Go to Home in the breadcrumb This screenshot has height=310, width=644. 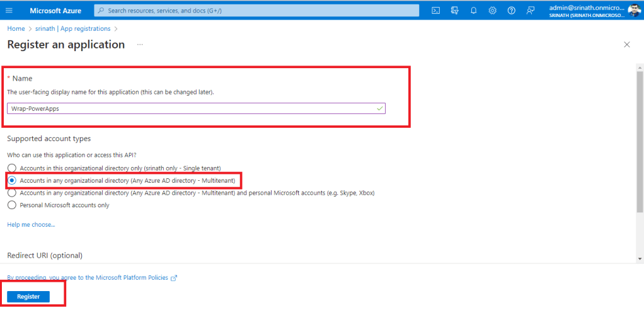coord(16,28)
